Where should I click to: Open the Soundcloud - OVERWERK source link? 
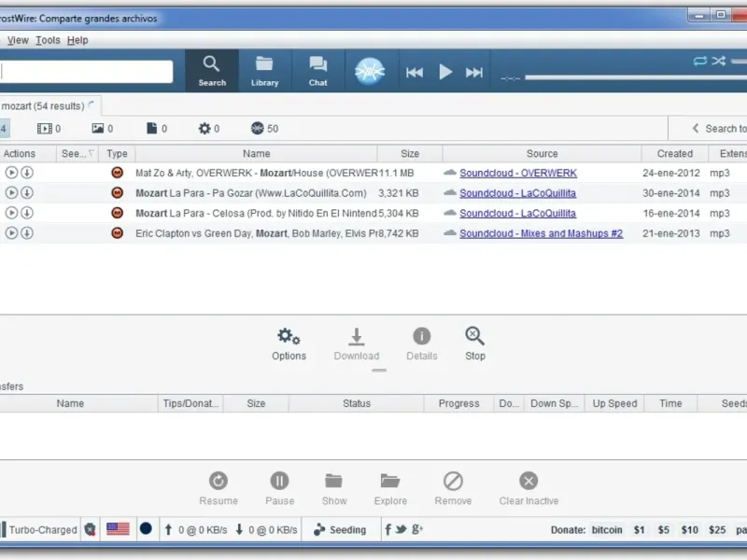coord(518,173)
